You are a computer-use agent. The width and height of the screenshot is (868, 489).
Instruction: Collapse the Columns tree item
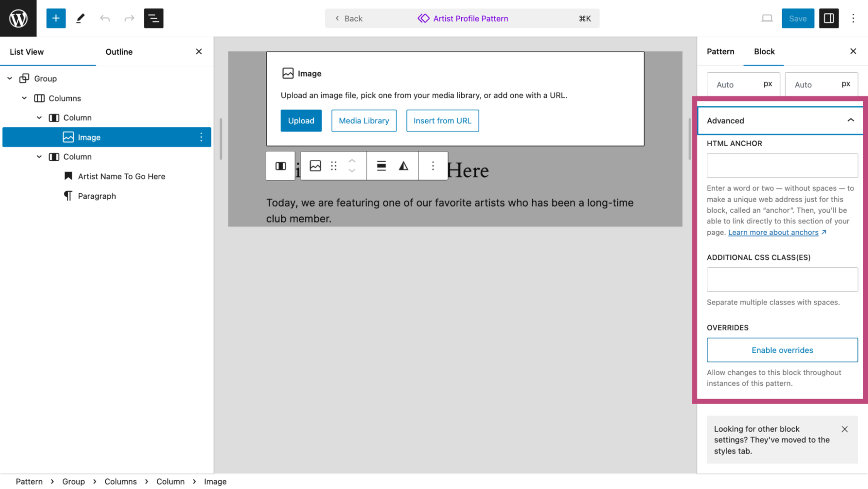24,98
